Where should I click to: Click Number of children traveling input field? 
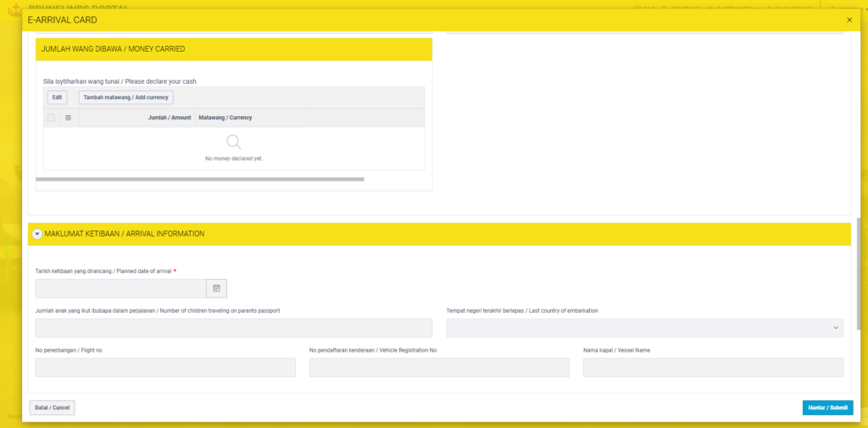coord(233,328)
